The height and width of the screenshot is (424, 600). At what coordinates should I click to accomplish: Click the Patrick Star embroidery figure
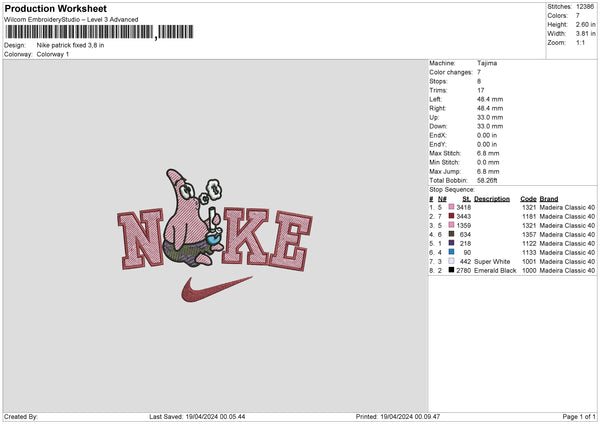click(x=193, y=217)
